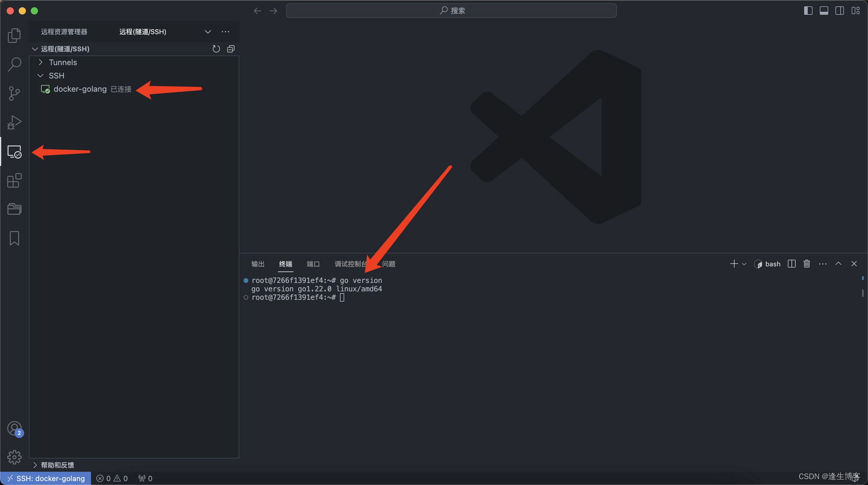Image resolution: width=868 pixels, height=485 pixels.
Task: Focus the 搜索 command center box
Action: (451, 10)
